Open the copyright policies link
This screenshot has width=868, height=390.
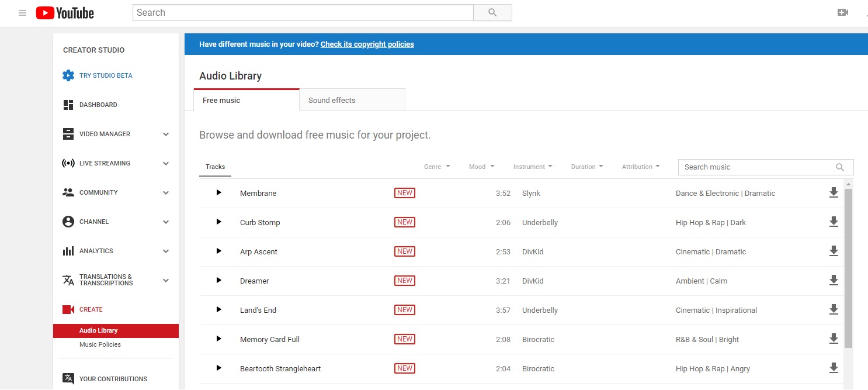(x=367, y=44)
